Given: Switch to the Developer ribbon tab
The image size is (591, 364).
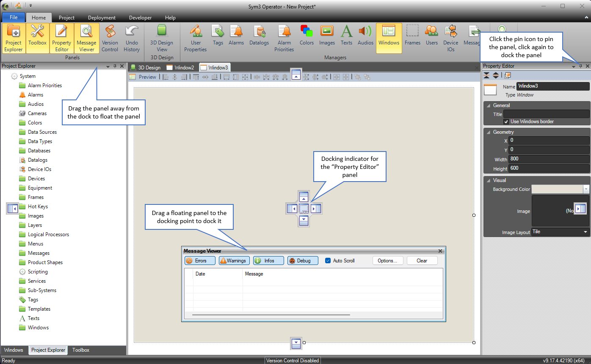Looking at the screenshot, I should [x=140, y=18].
